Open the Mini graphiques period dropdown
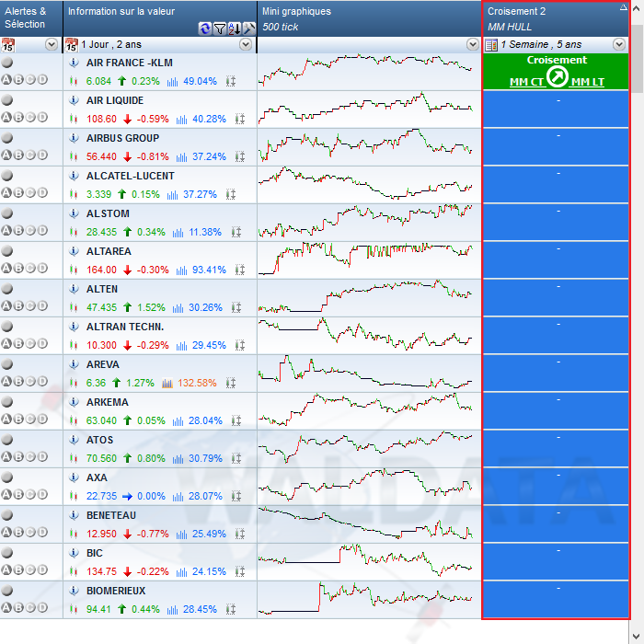 pos(473,44)
